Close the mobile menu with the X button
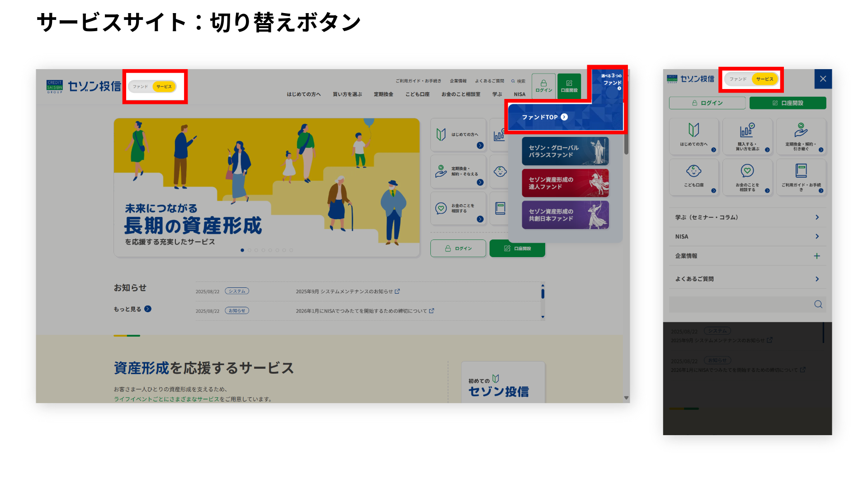The height and width of the screenshot is (488, 868). click(x=823, y=79)
